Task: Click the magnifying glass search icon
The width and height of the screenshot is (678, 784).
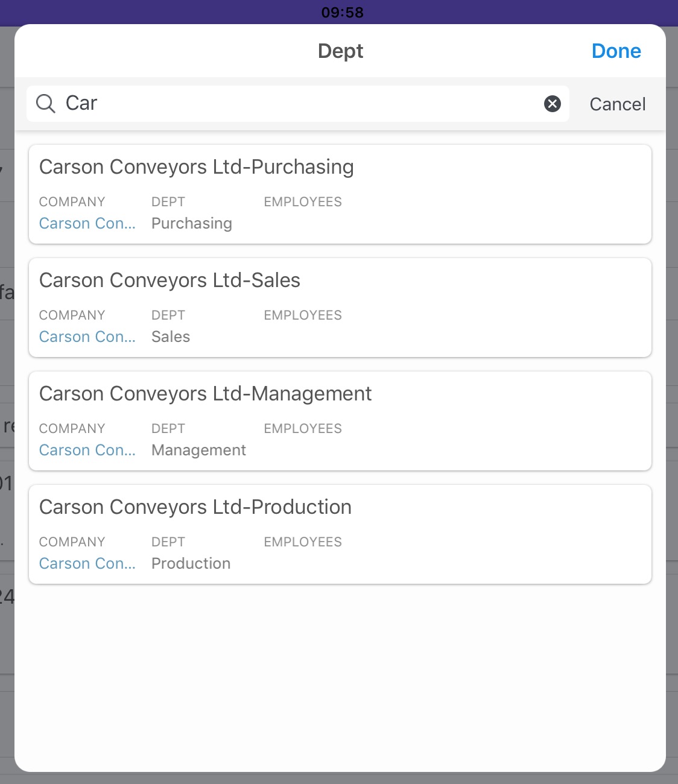Action: point(46,104)
